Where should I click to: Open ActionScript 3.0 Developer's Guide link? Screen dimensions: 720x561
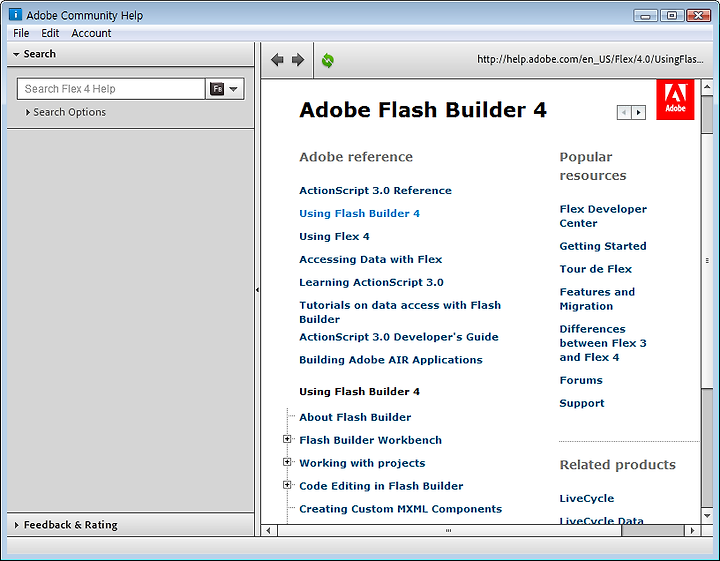[x=399, y=337]
